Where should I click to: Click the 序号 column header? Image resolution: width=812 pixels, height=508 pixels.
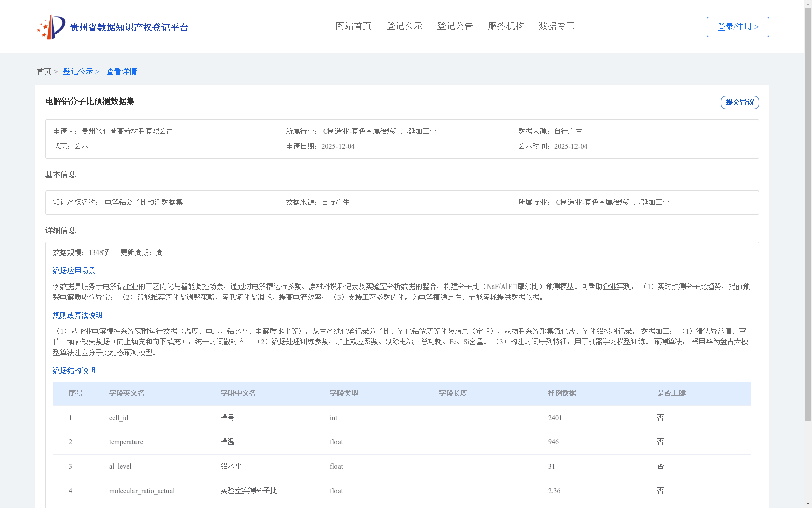pyautogui.click(x=76, y=393)
